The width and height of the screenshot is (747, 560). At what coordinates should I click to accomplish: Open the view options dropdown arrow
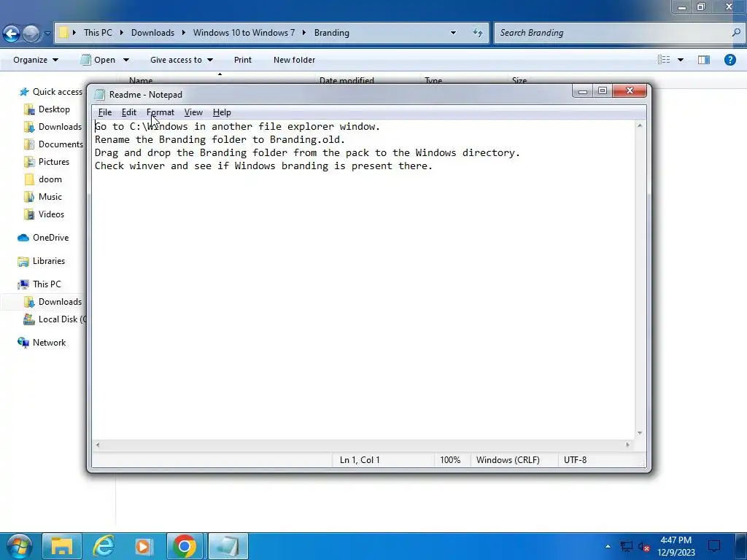[681, 60]
